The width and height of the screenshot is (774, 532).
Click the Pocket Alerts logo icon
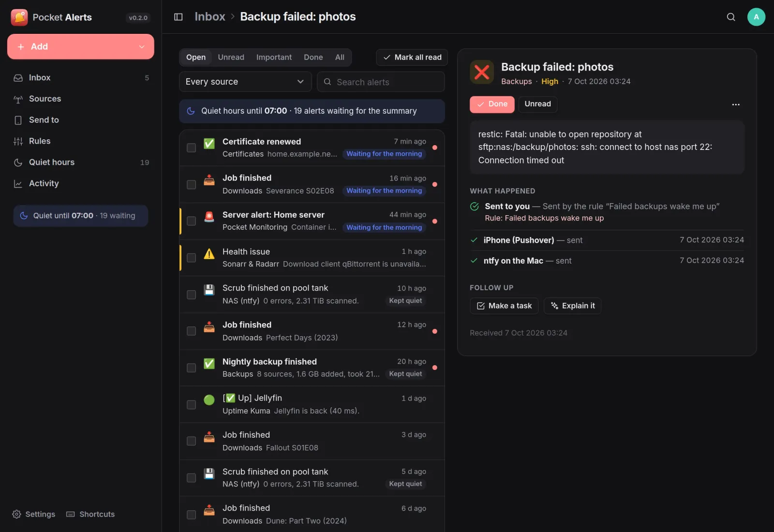click(19, 17)
